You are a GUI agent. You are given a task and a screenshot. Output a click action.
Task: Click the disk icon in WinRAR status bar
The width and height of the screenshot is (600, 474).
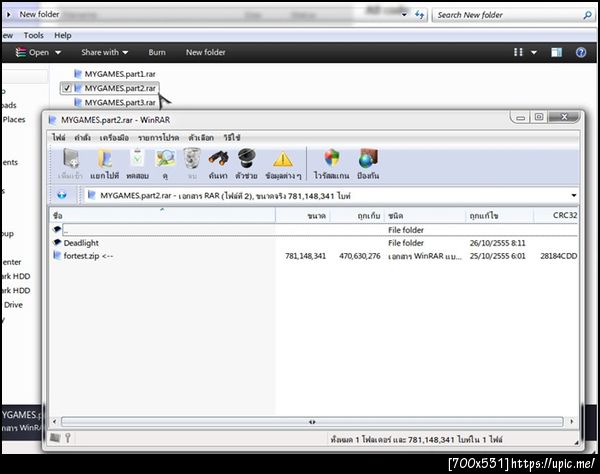tap(55, 438)
